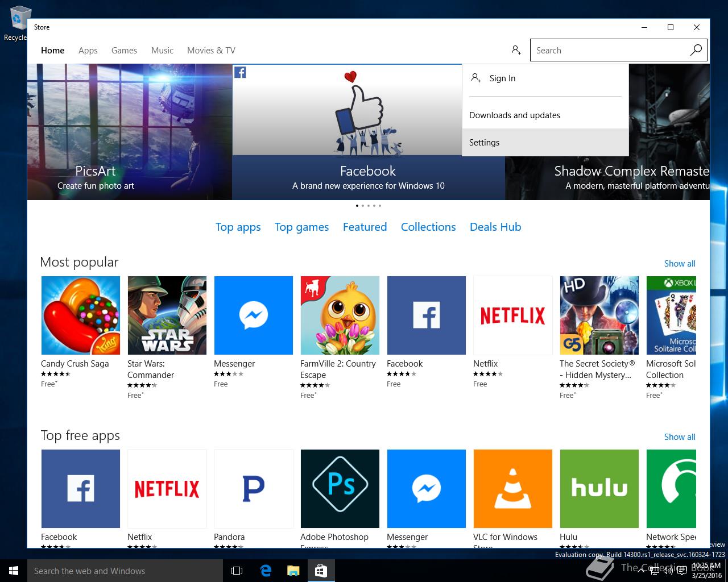Viewport: 728px width, 582px height.
Task: Open the Top games link
Action: click(301, 227)
